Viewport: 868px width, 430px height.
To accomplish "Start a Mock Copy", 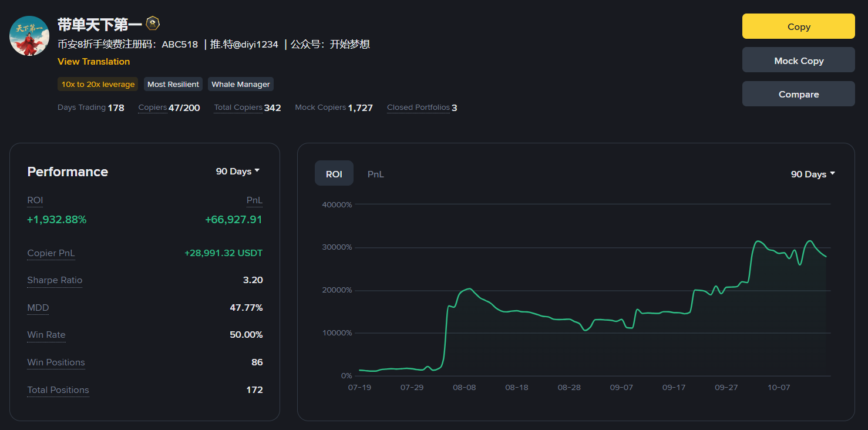I will pos(798,59).
